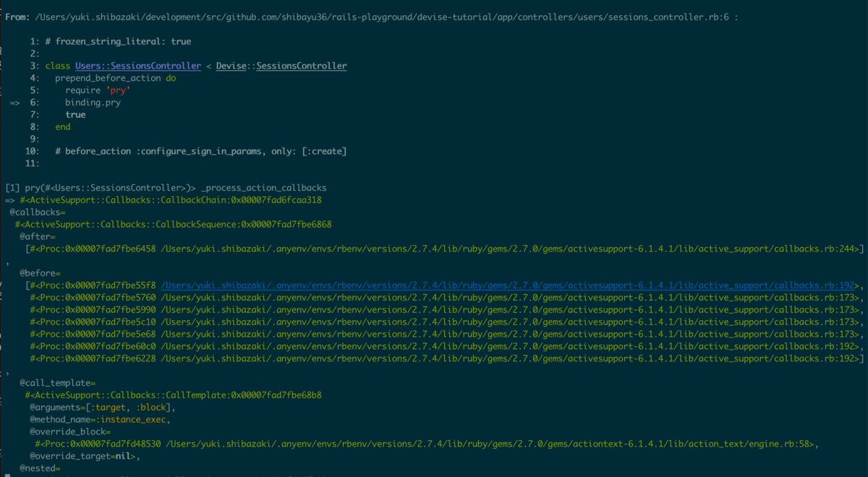This screenshot has width=868, height=477.
Task: Click the @call_template= label
Action: [x=58, y=383]
